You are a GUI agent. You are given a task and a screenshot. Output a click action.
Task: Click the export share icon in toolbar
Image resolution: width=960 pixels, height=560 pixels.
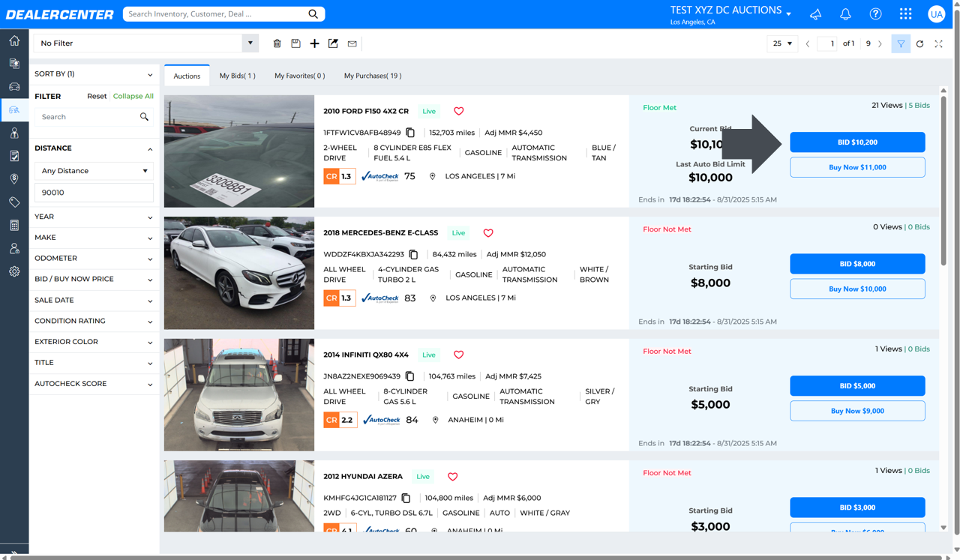pyautogui.click(x=333, y=43)
